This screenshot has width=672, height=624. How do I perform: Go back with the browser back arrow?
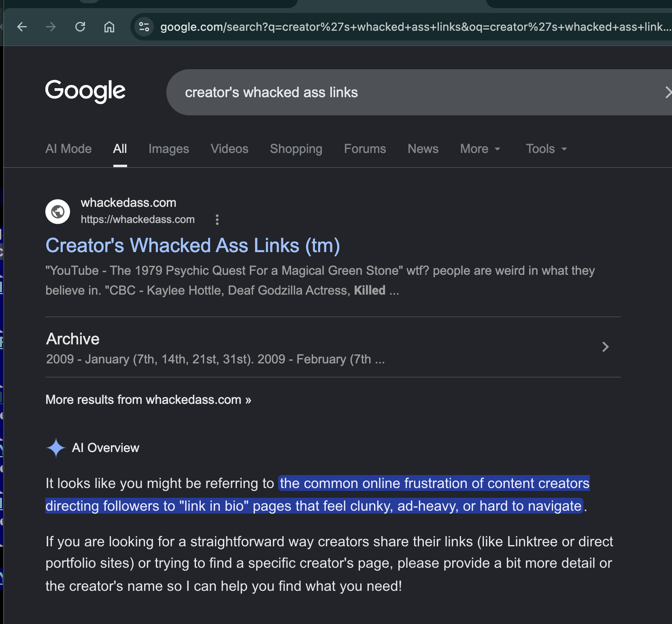point(22,27)
